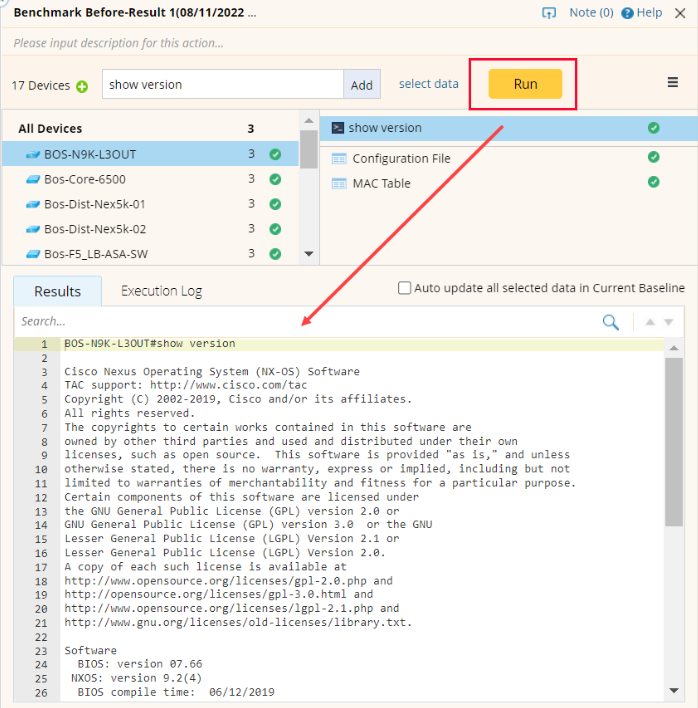Click the Bos-Dist-Nex5k-01 device icon
The width and height of the screenshot is (698, 708).
point(33,204)
